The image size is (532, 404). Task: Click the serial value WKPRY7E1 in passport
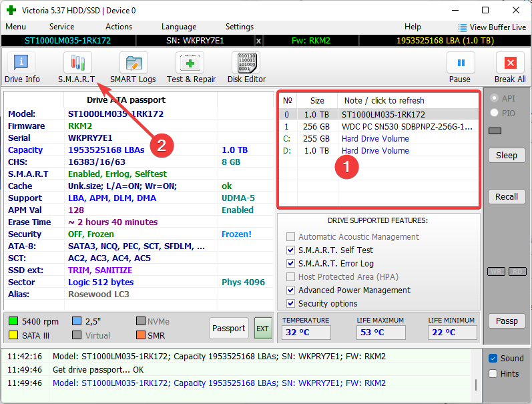tap(90, 138)
